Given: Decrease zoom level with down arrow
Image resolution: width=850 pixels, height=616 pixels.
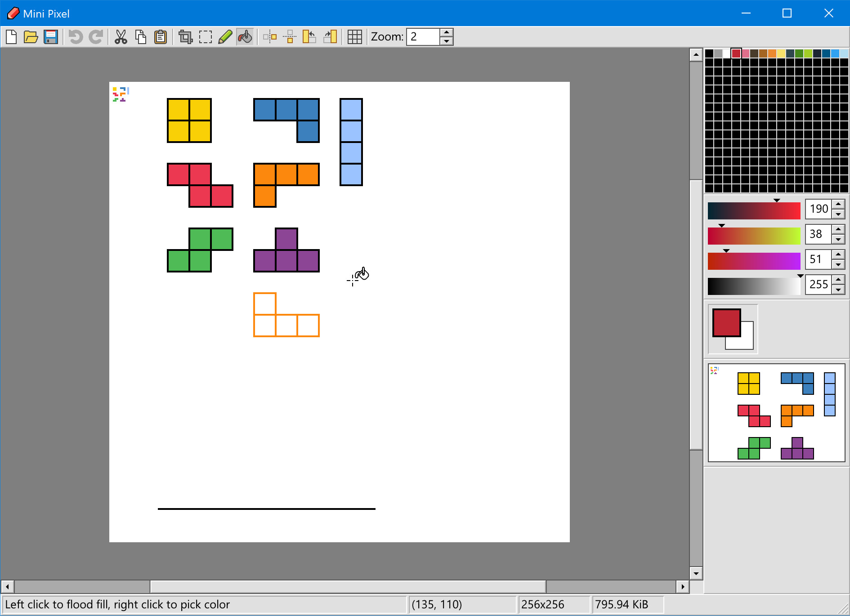Looking at the screenshot, I should click(x=446, y=41).
